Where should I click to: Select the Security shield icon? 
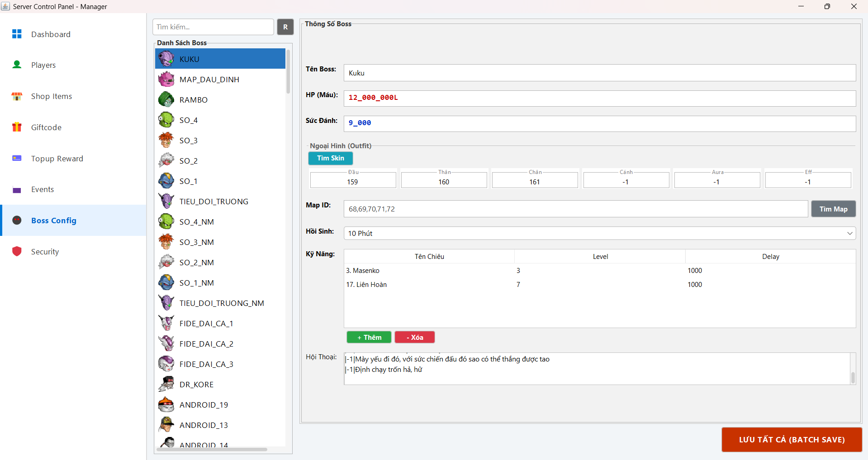coord(17,251)
